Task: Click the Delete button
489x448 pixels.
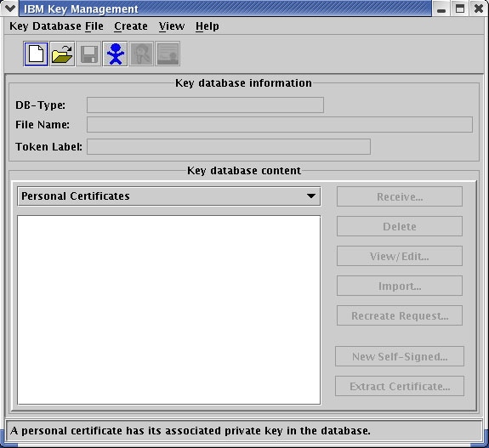Action: pos(400,226)
